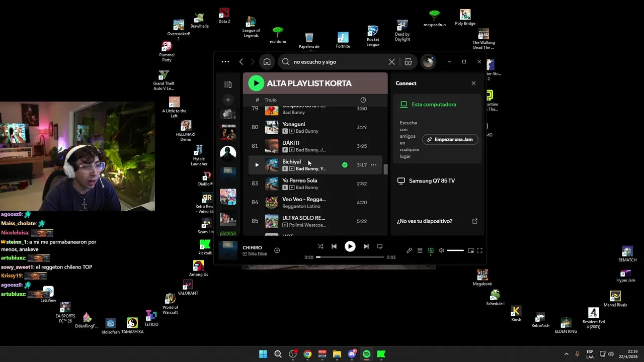Viewport: 644px width, 362px height.
Task: Open the profile avatar menu in Spotify
Action: [428, 62]
